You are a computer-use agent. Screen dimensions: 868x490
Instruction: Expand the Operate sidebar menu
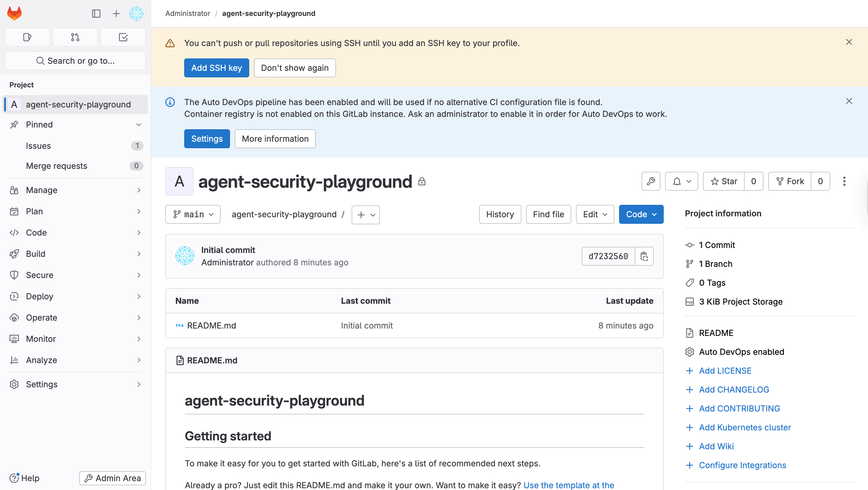pos(75,317)
